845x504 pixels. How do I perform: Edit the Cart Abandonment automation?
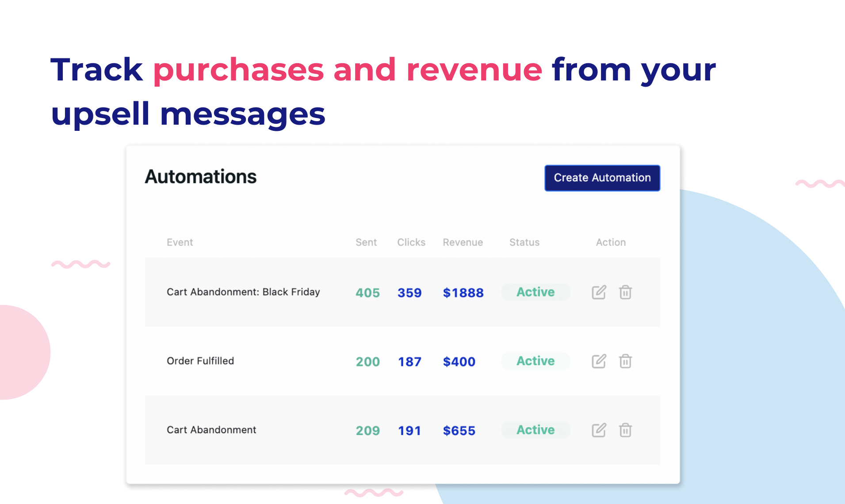pos(598,430)
